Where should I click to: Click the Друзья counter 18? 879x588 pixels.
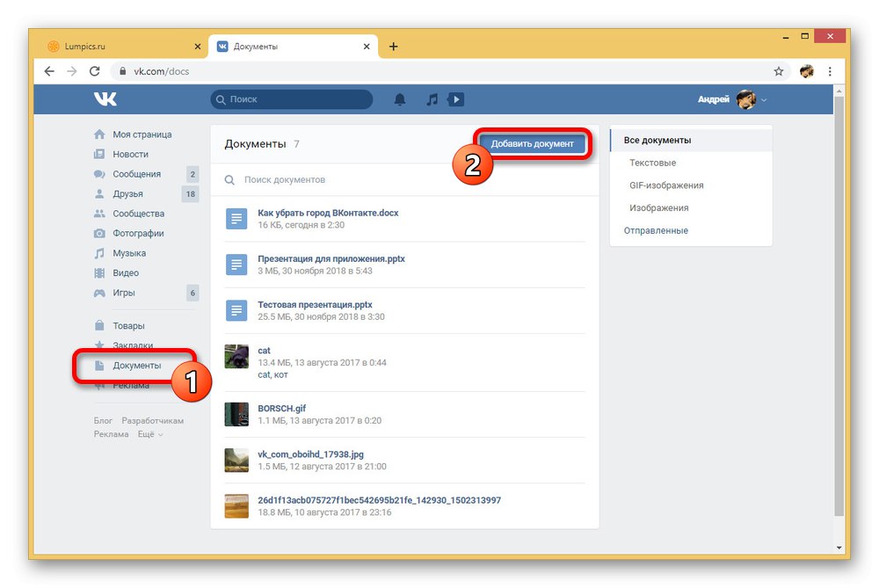(x=191, y=194)
